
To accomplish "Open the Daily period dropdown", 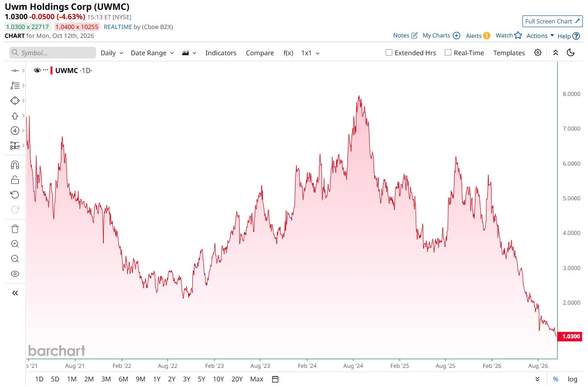I will click(x=112, y=53).
